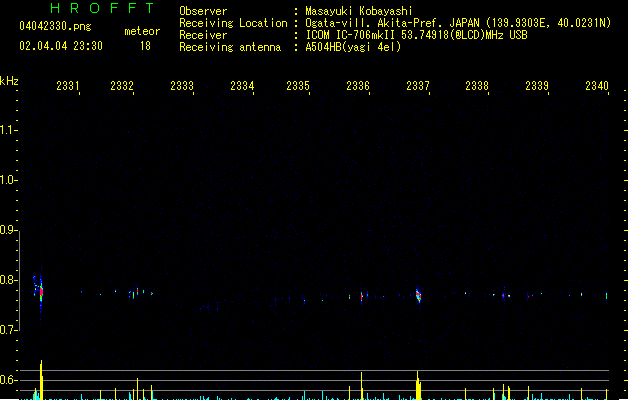
Task: Click the date stamp 02.04.04 23:30
Action: [61, 46]
